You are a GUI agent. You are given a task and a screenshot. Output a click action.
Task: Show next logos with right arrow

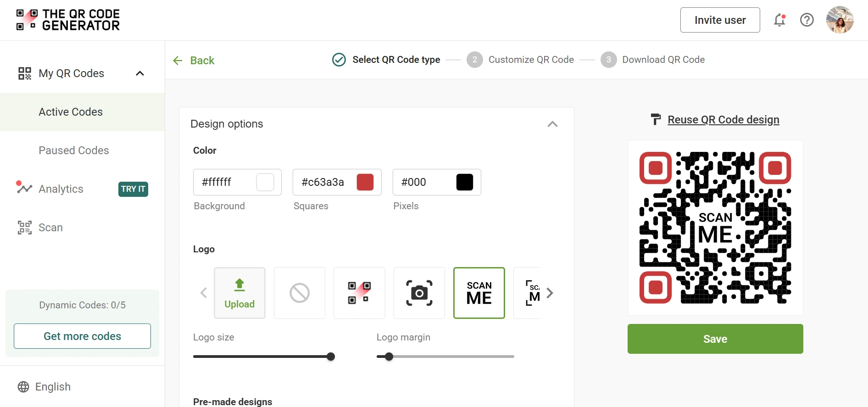pyautogui.click(x=550, y=293)
